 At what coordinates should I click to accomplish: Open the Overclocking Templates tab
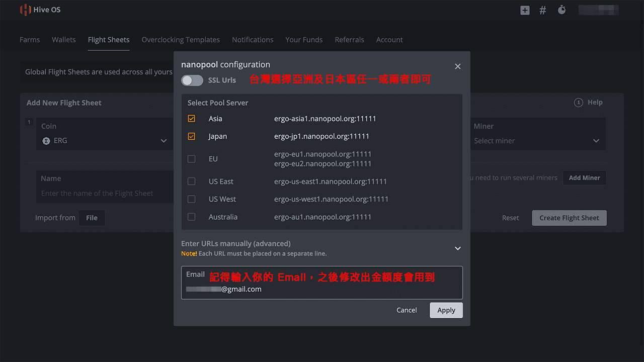click(x=181, y=39)
